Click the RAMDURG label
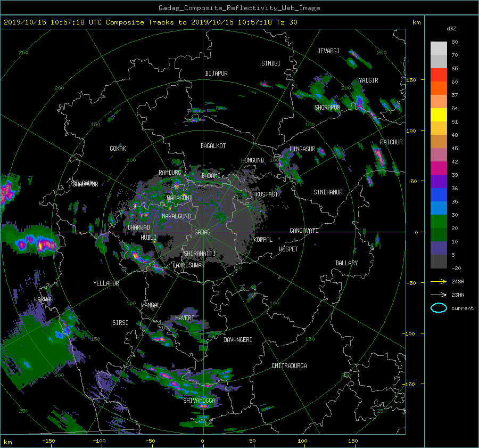479x448 pixels. pos(170,173)
